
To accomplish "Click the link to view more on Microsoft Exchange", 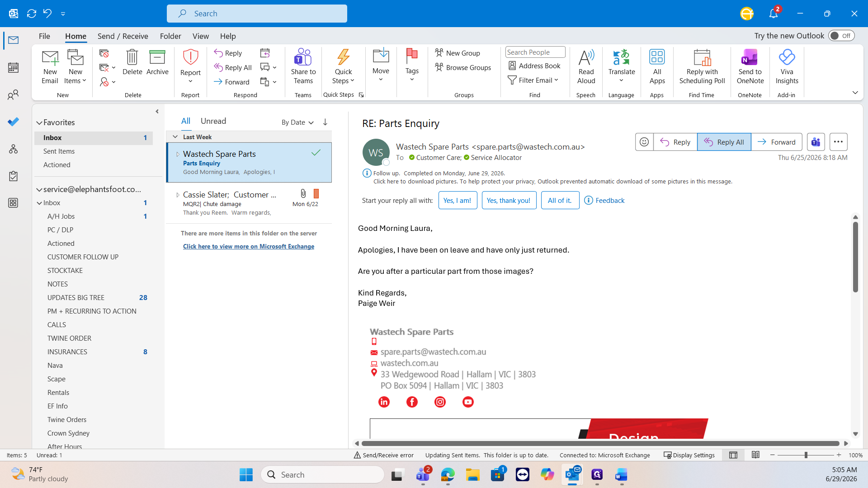I will (x=249, y=246).
